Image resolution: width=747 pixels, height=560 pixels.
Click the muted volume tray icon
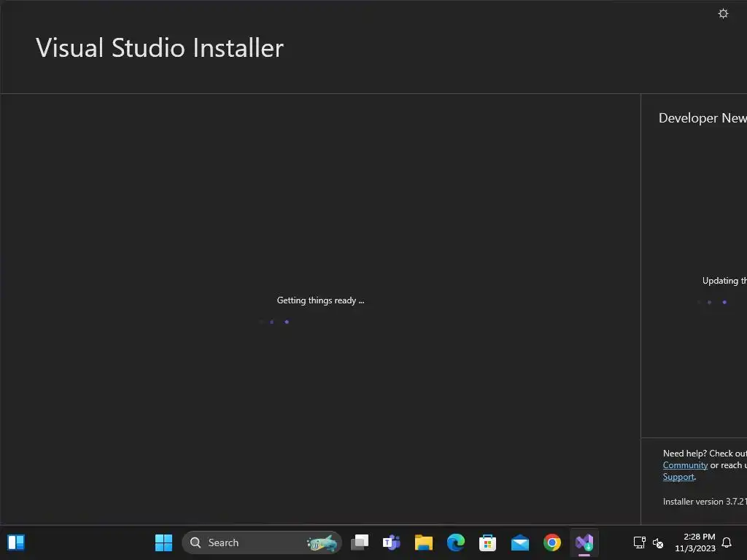coord(658,542)
